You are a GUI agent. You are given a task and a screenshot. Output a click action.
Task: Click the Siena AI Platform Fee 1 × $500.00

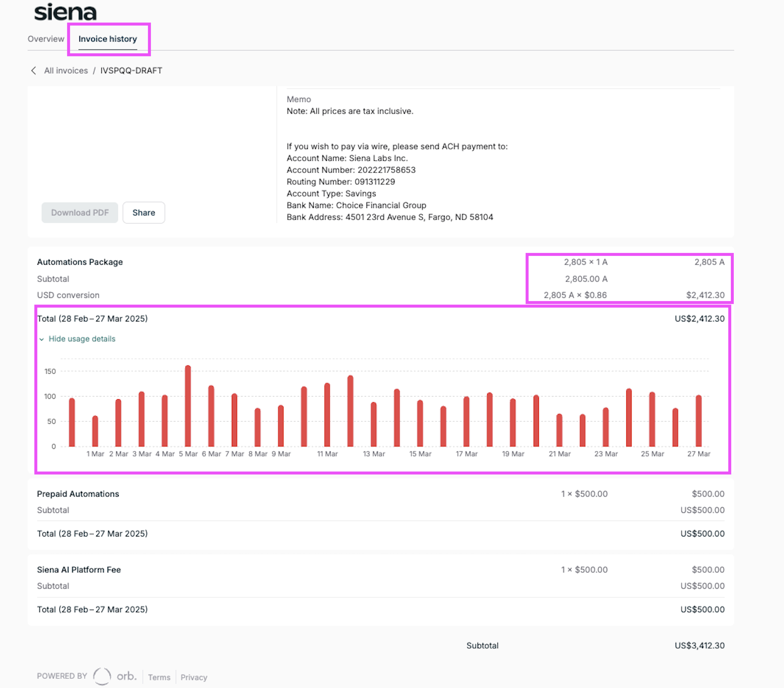click(x=584, y=570)
